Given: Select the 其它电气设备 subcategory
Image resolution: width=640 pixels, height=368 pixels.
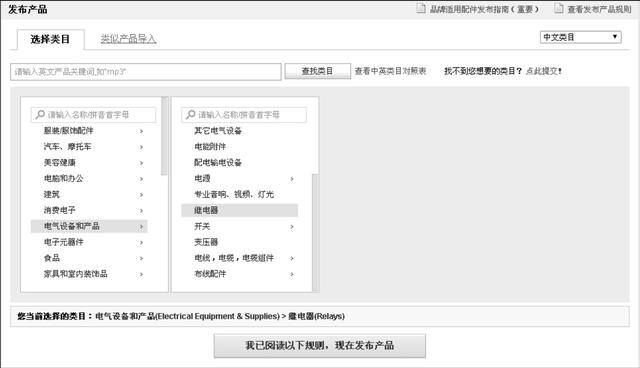Looking at the screenshot, I should pos(218,131).
